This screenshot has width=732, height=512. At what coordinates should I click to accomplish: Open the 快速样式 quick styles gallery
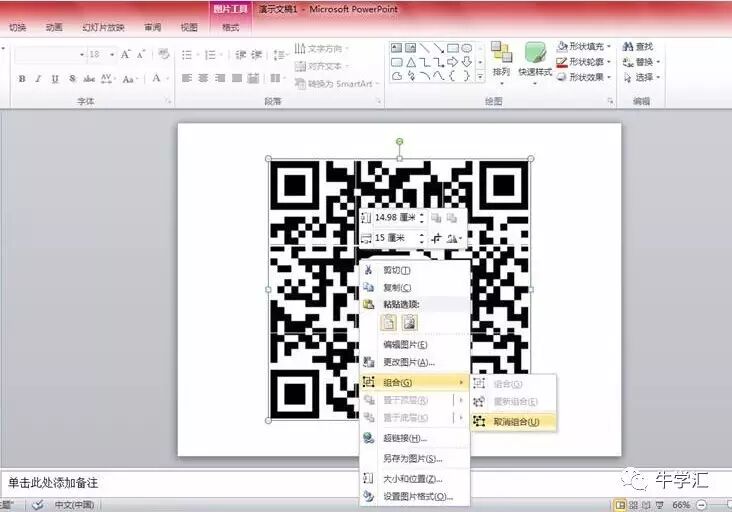(x=535, y=63)
